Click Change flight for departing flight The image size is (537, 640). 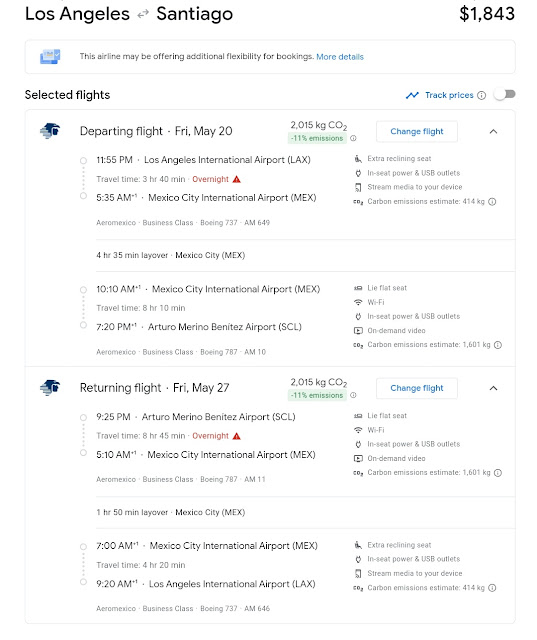tap(417, 131)
